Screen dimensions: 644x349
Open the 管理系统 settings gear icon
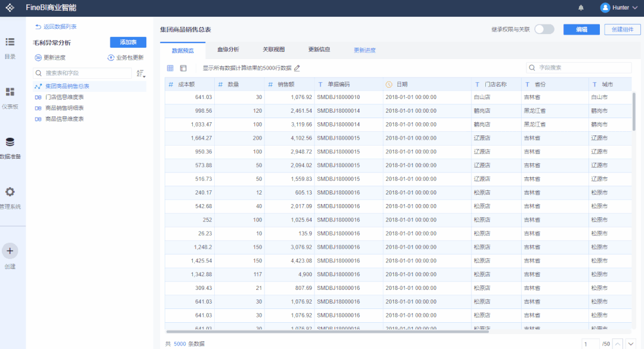[x=10, y=192]
